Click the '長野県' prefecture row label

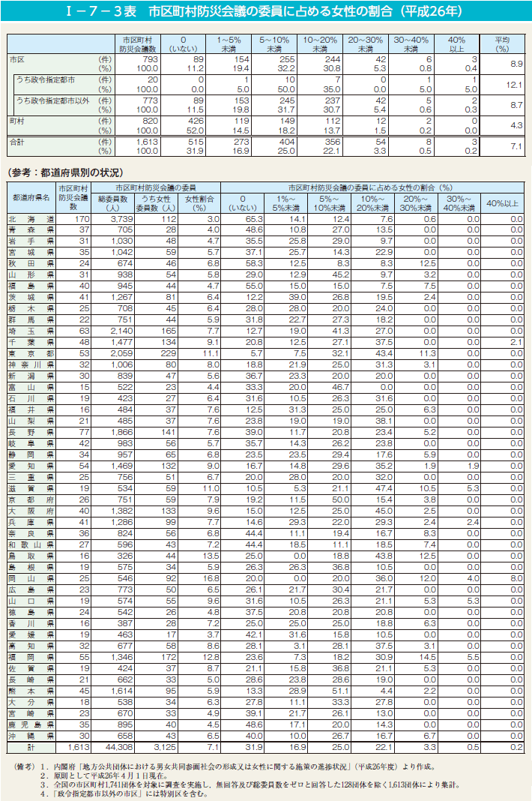31,432
